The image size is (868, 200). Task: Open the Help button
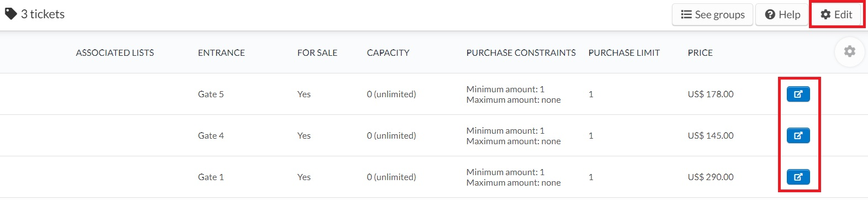782,14
